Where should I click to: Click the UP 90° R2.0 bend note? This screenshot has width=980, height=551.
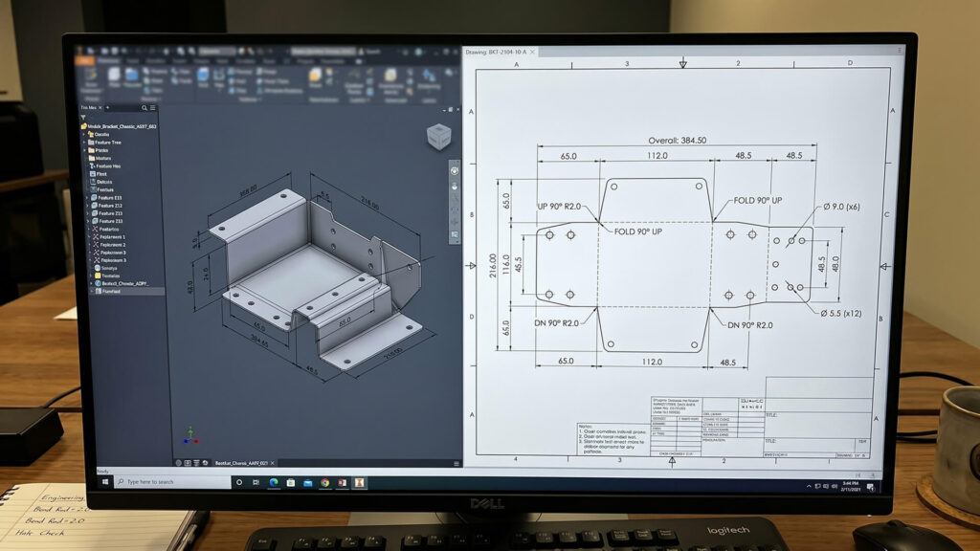pyautogui.click(x=559, y=207)
